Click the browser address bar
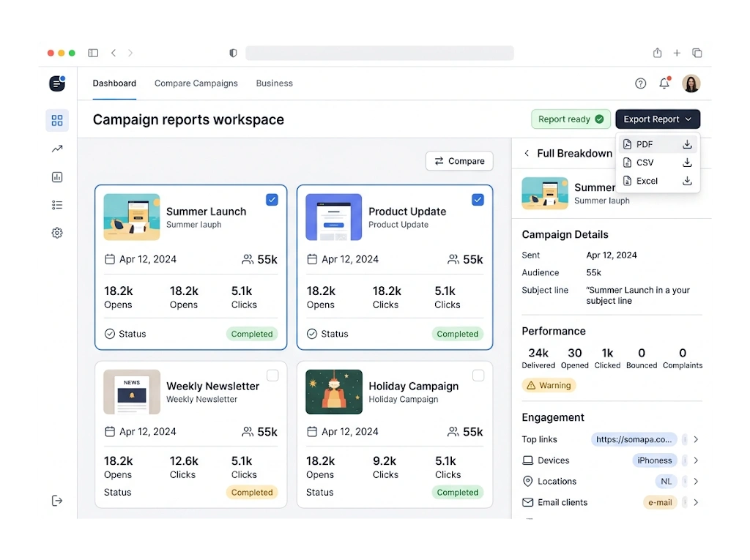Image resolution: width=750 pixels, height=560 pixels. tap(380, 53)
